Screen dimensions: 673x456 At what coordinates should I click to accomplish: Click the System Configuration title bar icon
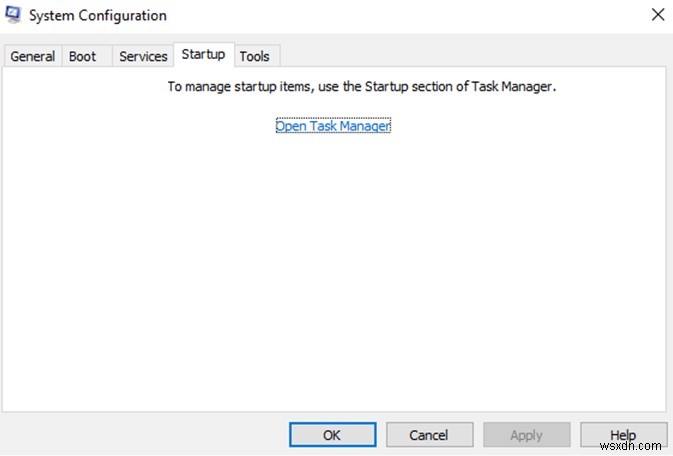click(15, 15)
